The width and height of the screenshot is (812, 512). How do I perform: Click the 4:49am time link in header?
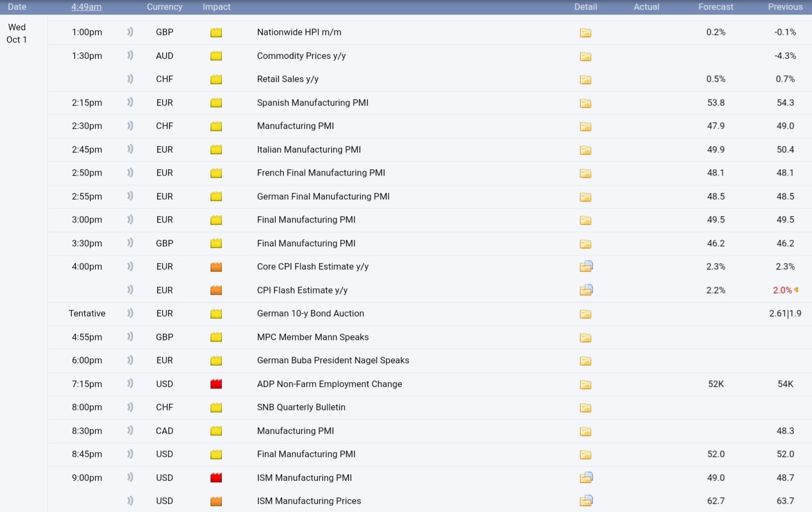86,7
